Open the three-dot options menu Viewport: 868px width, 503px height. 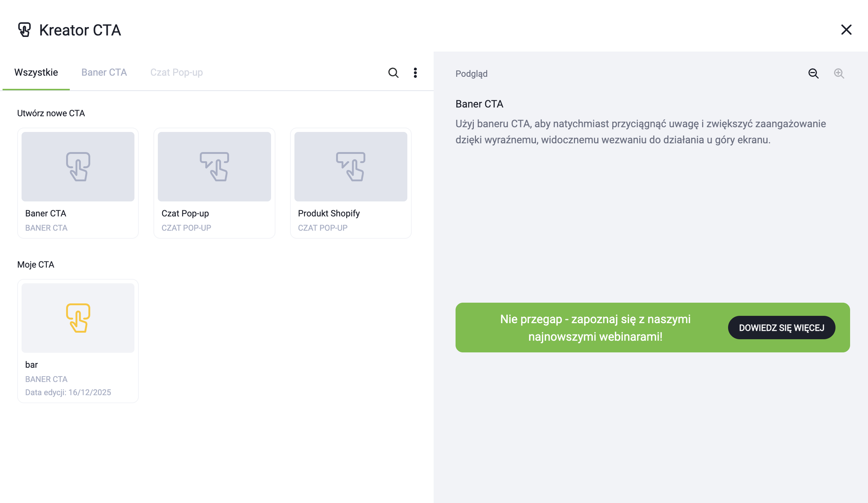click(x=415, y=73)
